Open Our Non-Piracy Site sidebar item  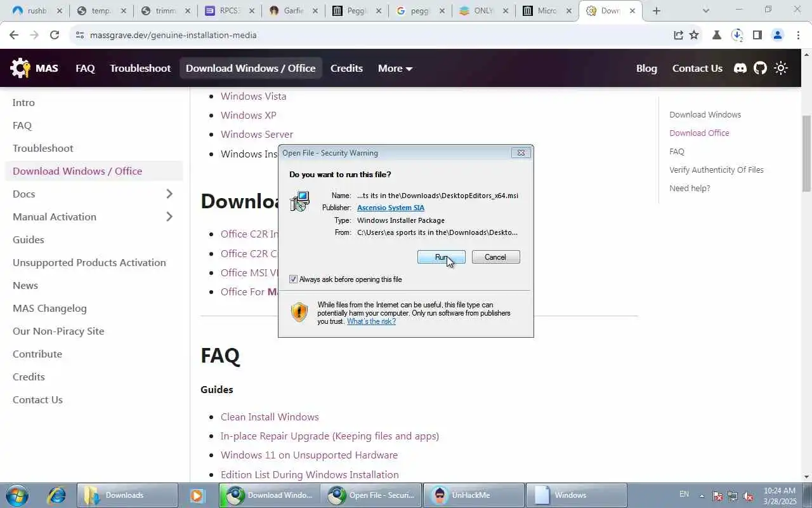click(x=58, y=331)
